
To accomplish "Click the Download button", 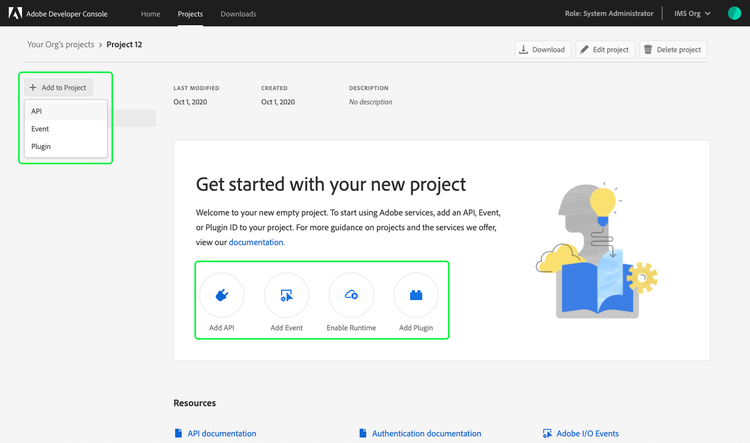I will coord(542,49).
